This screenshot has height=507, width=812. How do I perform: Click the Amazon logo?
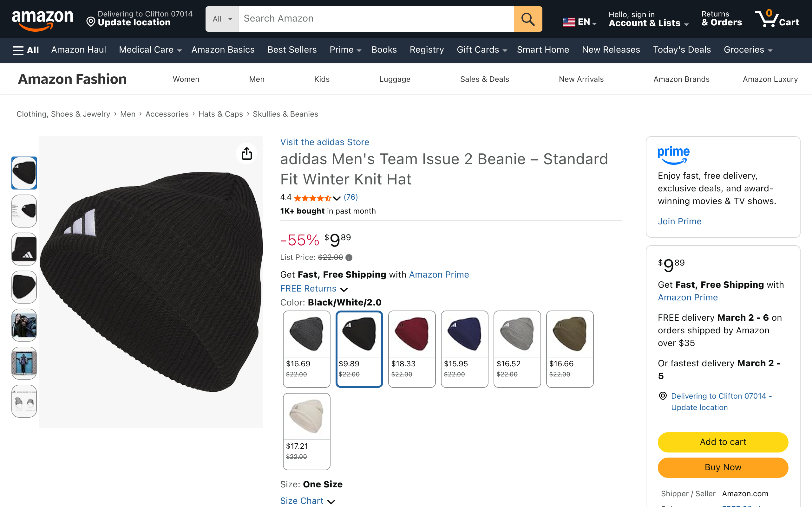(42, 19)
